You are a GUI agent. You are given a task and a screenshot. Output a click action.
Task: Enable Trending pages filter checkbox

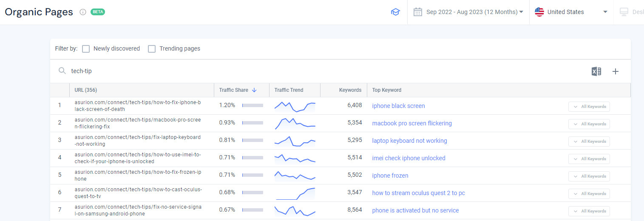(152, 49)
